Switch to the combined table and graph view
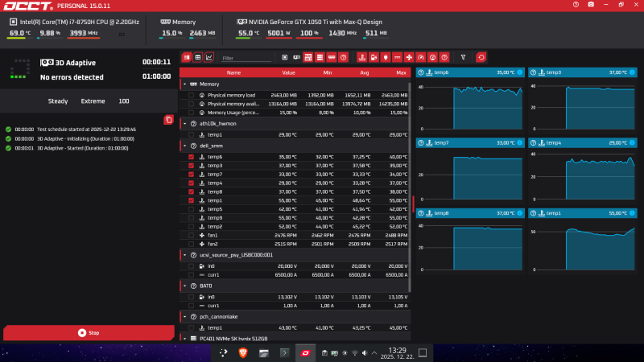 [x=187, y=57]
